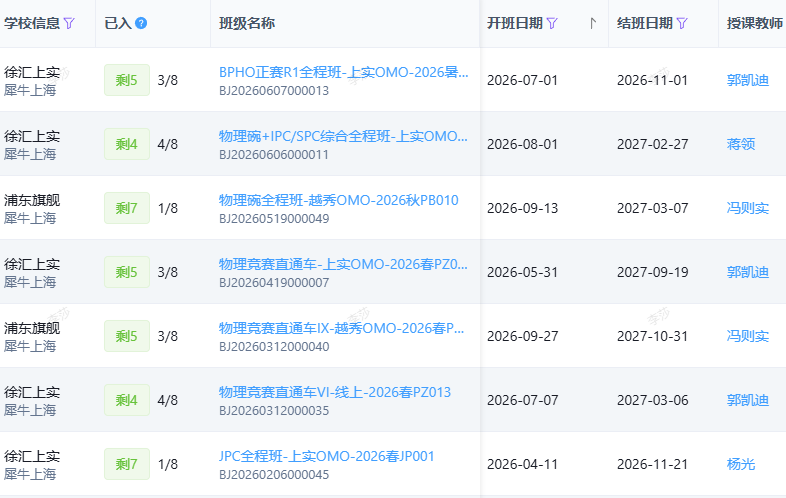Screen dimensions: 786x498
Task: Open teacher 冯则实 in the 物理碗全程班 row
Action: point(748,208)
